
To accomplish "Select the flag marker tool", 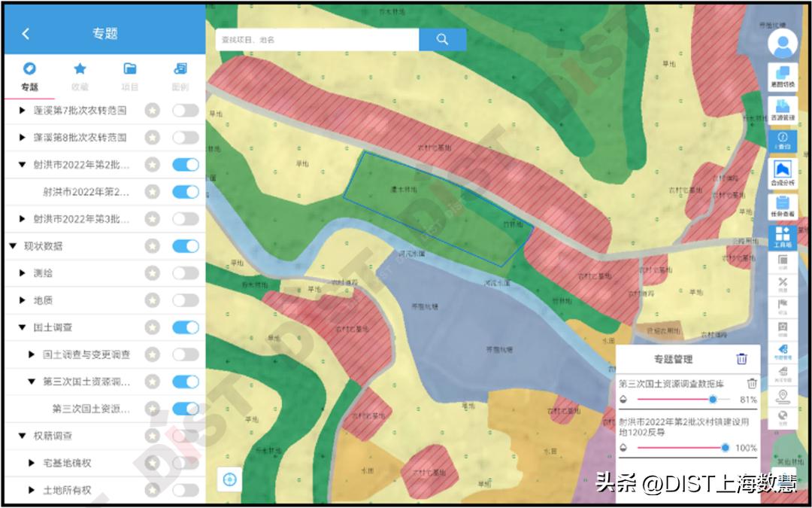I will [x=783, y=306].
